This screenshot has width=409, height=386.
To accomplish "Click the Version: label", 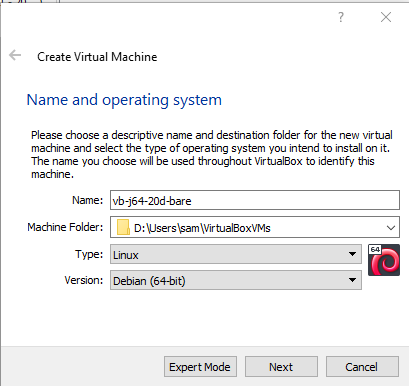I will [x=84, y=280].
